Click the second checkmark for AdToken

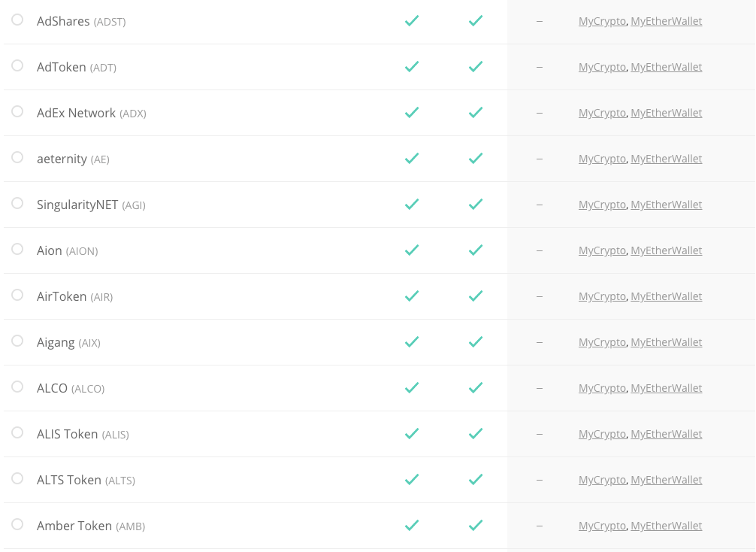point(476,67)
